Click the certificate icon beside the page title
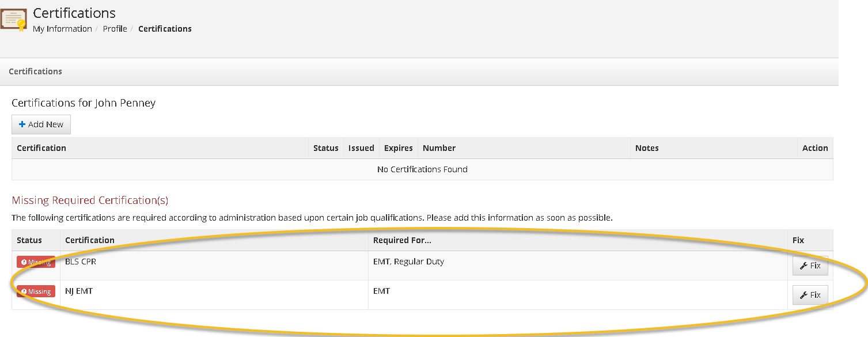Screen dimensions: 868x337 [x=14, y=20]
